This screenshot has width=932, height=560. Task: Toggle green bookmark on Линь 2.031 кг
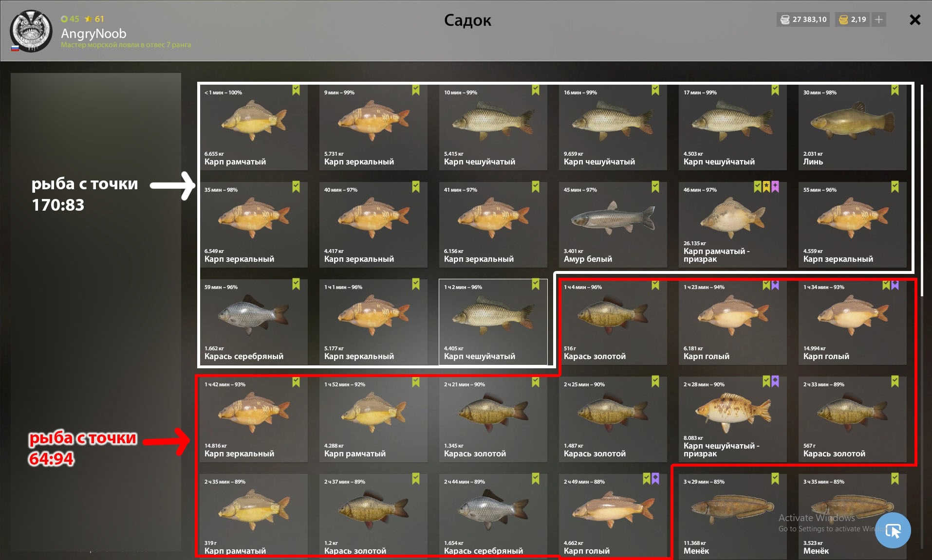click(x=895, y=90)
